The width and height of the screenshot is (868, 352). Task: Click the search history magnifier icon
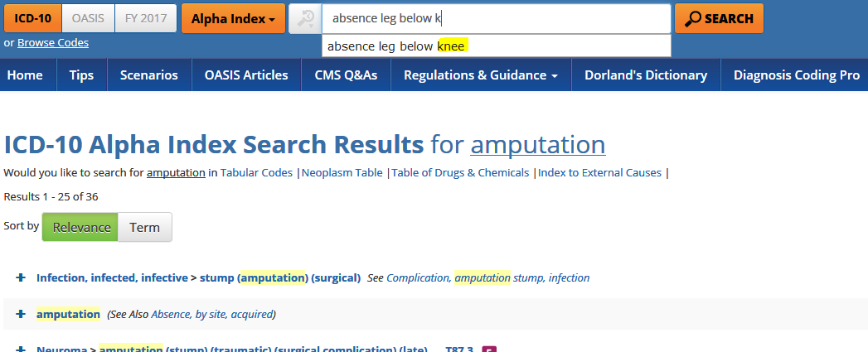click(x=304, y=18)
